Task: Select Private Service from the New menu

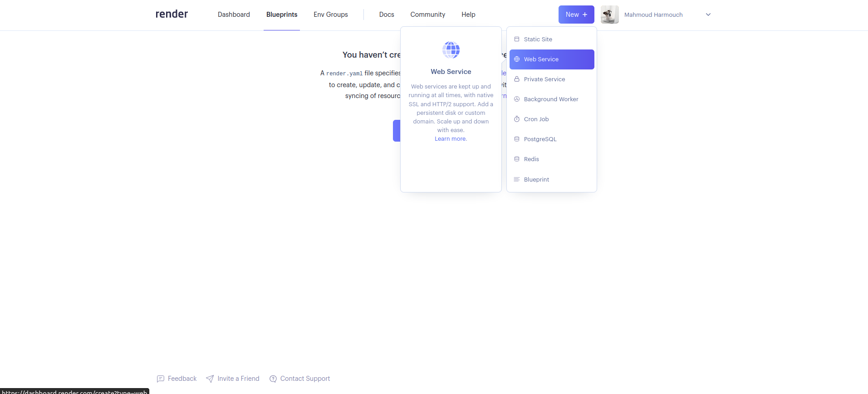Action: 552,79
